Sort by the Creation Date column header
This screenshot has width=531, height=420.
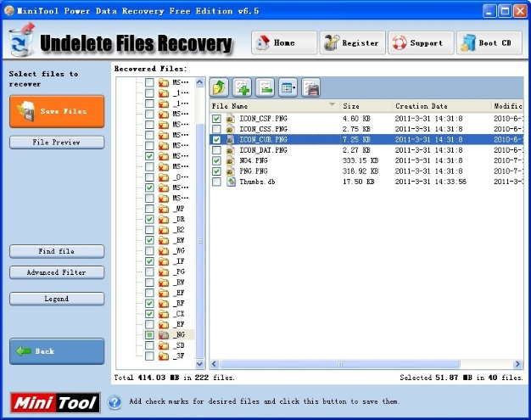[x=442, y=106]
